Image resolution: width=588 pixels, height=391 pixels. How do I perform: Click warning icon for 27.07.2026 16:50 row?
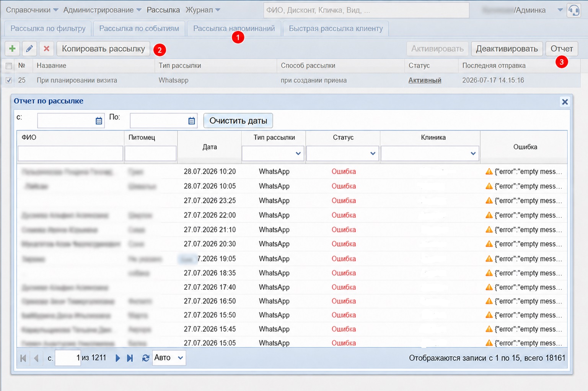[489, 301]
